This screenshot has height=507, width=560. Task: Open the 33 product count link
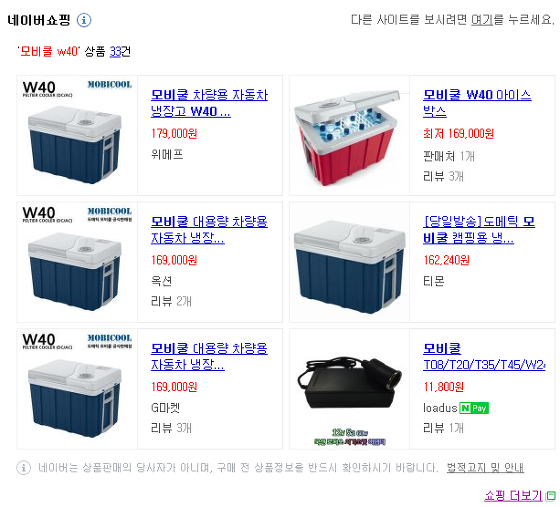115,52
